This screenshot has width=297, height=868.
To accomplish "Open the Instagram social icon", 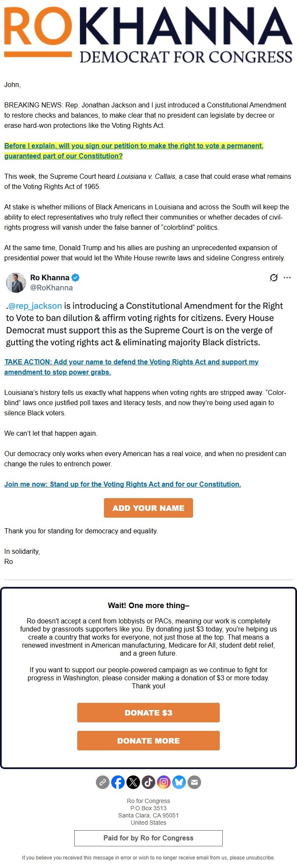I will click(x=164, y=782).
